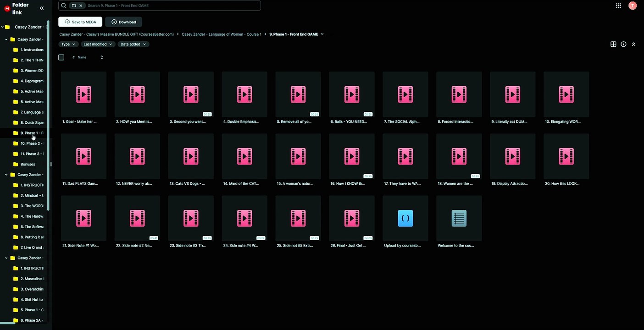644x330 pixels.
Task: Open video 26. Final - Just Get
Action: point(352,221)
